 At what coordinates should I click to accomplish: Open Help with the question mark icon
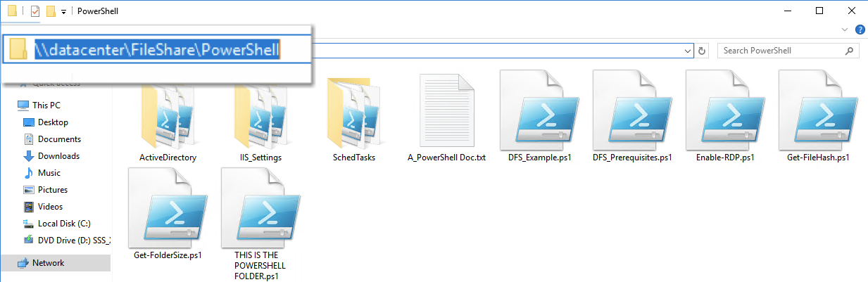(x=860, y=30)
